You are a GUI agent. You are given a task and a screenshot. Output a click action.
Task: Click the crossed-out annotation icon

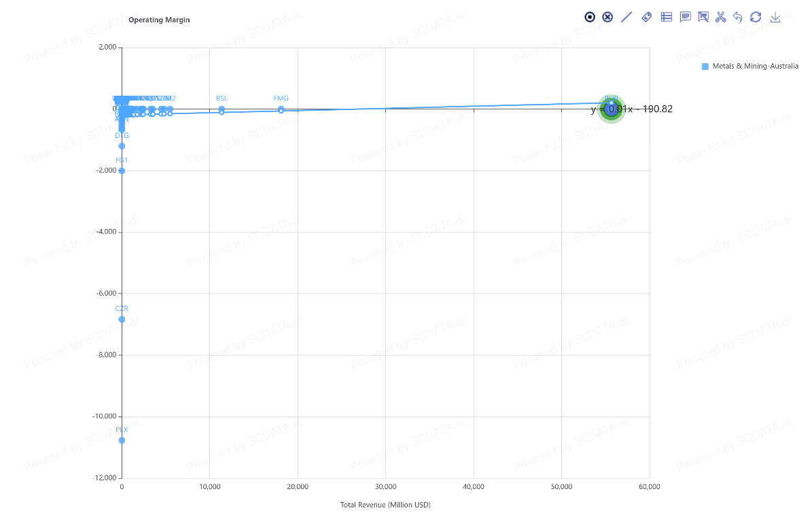point(703,17)
